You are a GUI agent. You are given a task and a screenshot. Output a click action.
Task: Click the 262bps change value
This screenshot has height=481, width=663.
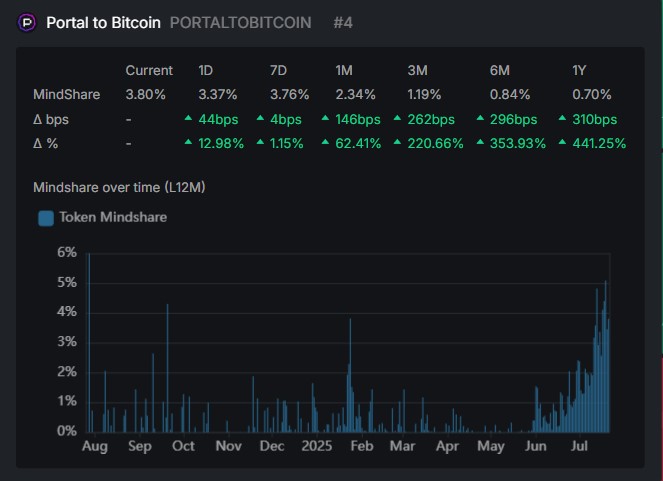pos(431,120)
